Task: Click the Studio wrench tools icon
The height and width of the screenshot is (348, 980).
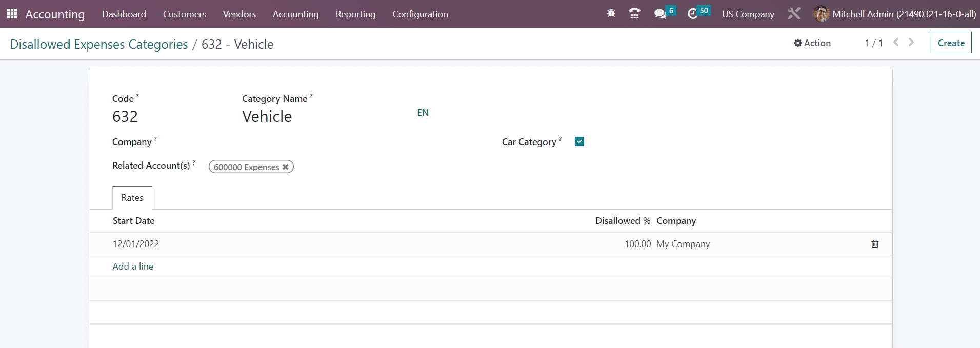Action: (794, 14)
